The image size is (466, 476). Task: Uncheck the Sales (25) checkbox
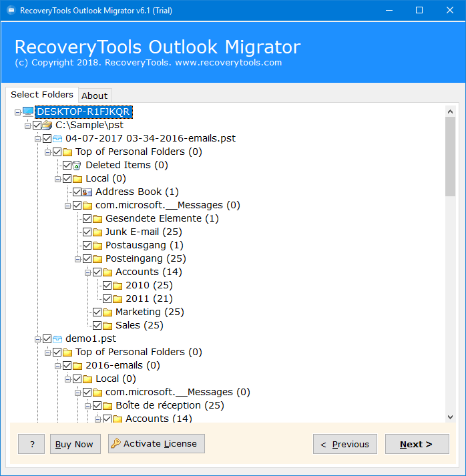point(97,325)
